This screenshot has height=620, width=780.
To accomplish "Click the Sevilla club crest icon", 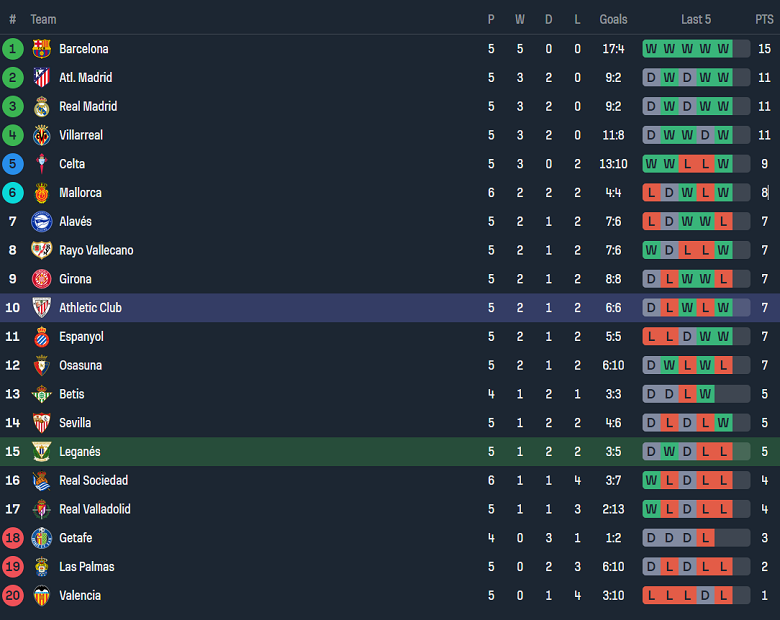I will 41,423.
